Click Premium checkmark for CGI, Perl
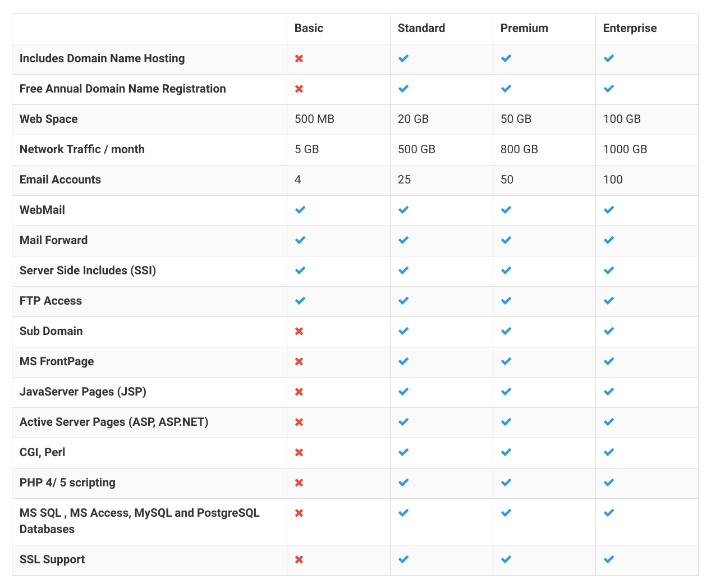 coord(506,452)
